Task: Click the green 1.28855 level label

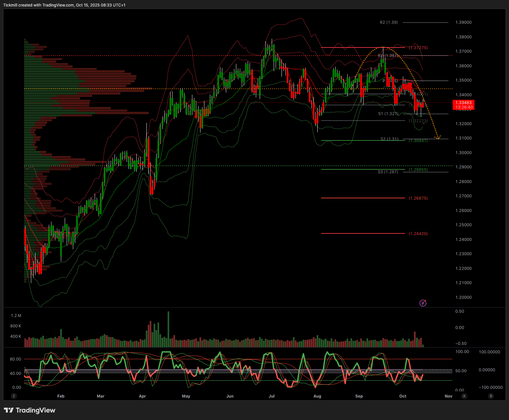Action: coord(418,170)
